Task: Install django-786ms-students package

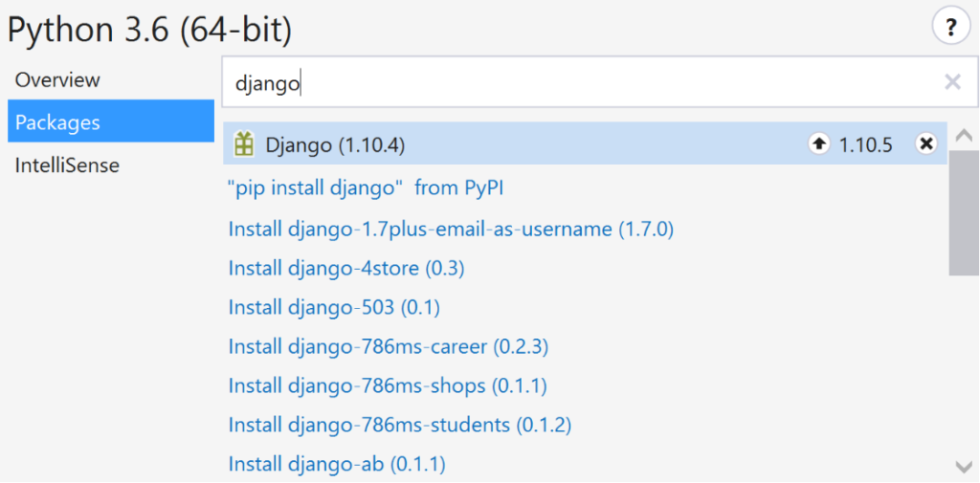Action: 399,424
